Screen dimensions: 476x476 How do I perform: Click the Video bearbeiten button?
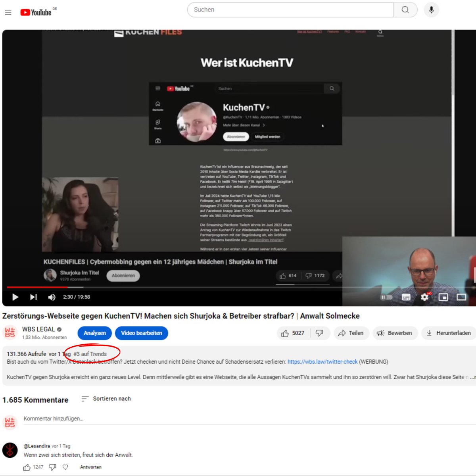(142, 333)
